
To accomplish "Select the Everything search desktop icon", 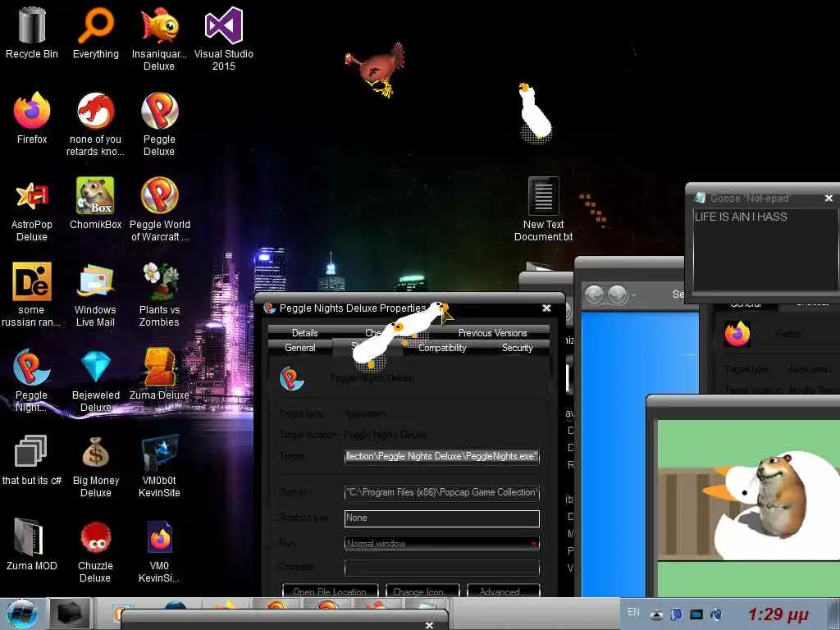I will point(95,32).
